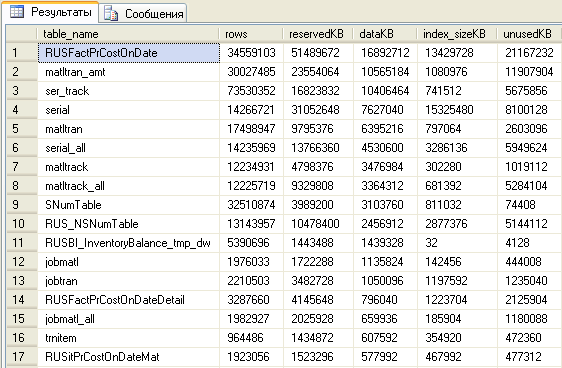Select row header number 1
The width and height of the screenshot is (562, 368).
[22, 53]
